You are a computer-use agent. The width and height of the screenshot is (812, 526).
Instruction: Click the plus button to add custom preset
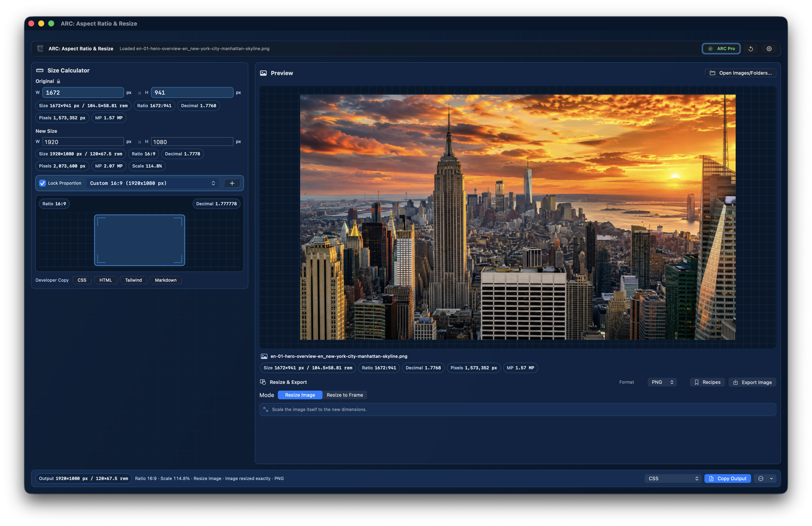(232, 183)
